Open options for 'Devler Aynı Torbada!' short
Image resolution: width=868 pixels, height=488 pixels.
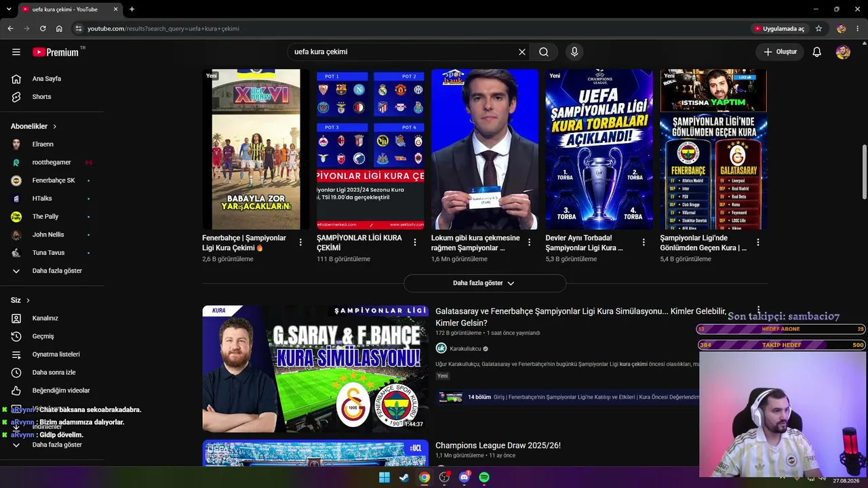click(x=644, y=242)
